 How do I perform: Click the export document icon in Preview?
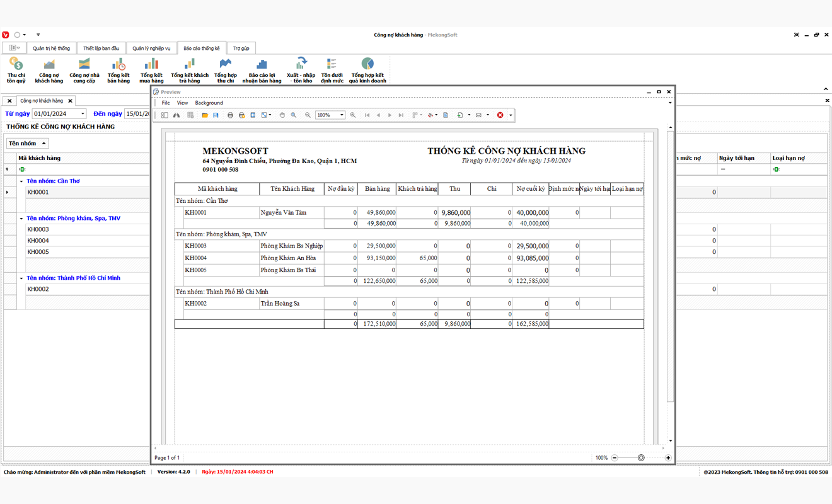coord(460,115)
